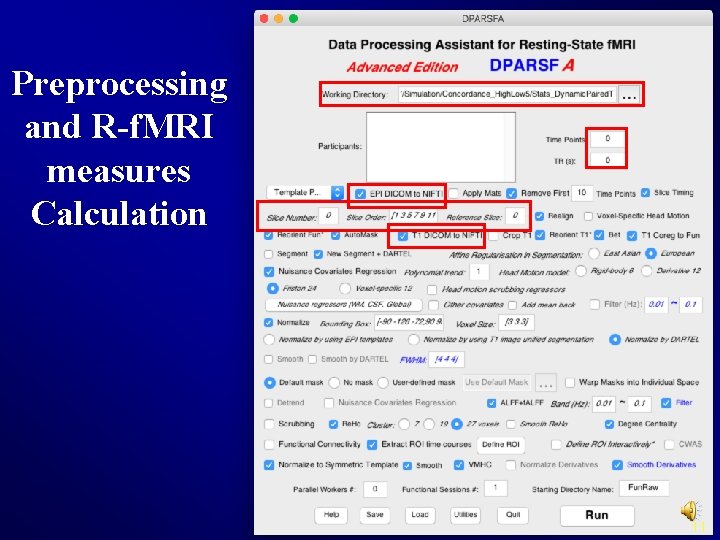Click the Slice Order input field

coord(413,216)
